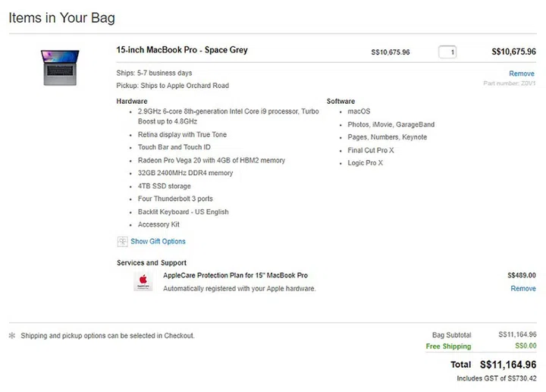Remove the AppleCare Protection Plan

(x=522, y=289)
